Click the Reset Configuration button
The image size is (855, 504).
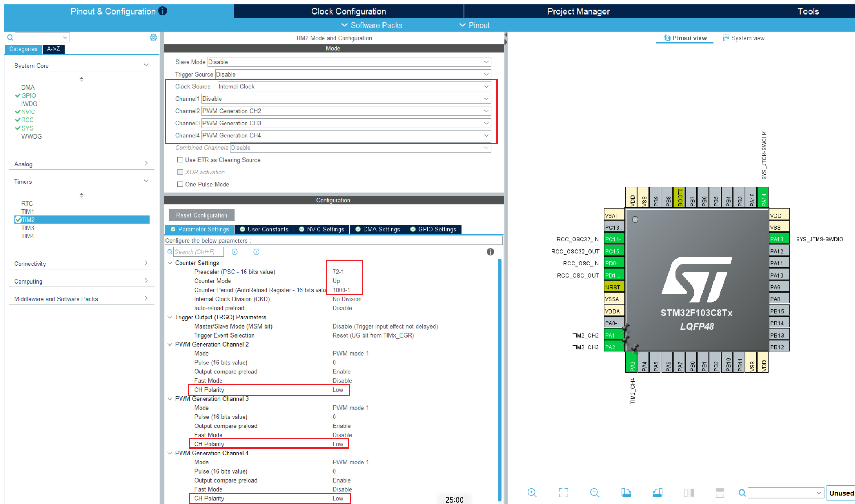201,215
